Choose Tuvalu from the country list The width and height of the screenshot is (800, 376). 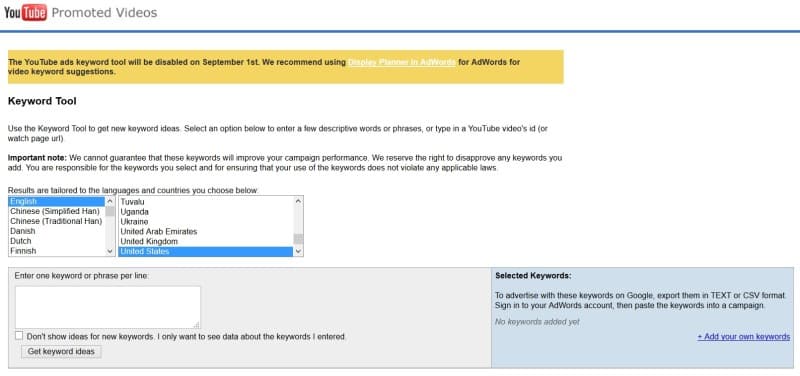pos(206,202)
